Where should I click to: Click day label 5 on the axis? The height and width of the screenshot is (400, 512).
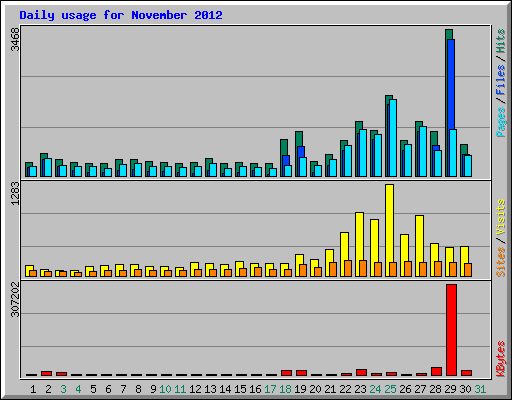point(93,389)
